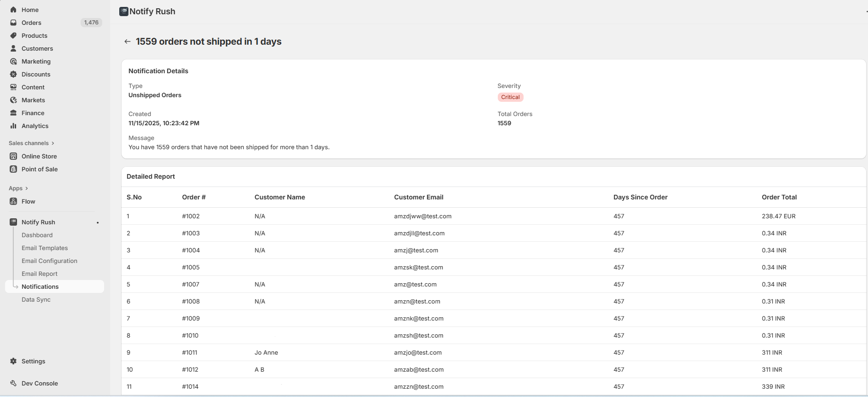868x397 pixels.
Task: Click order #1011 row for Jo Anne
Action: pyautogui.click(x=190, y=352)
